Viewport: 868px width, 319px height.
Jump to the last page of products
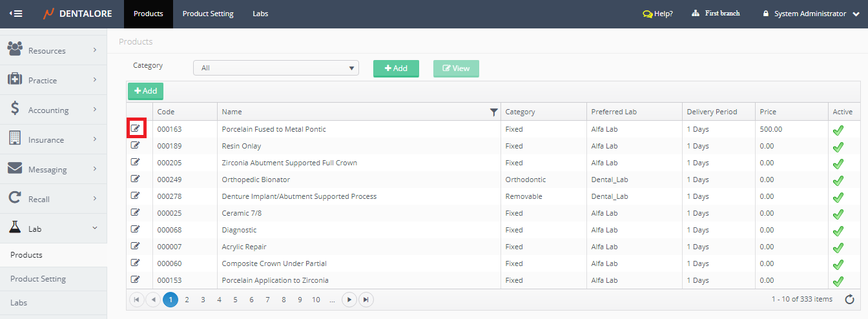click(x=366, y=300)
